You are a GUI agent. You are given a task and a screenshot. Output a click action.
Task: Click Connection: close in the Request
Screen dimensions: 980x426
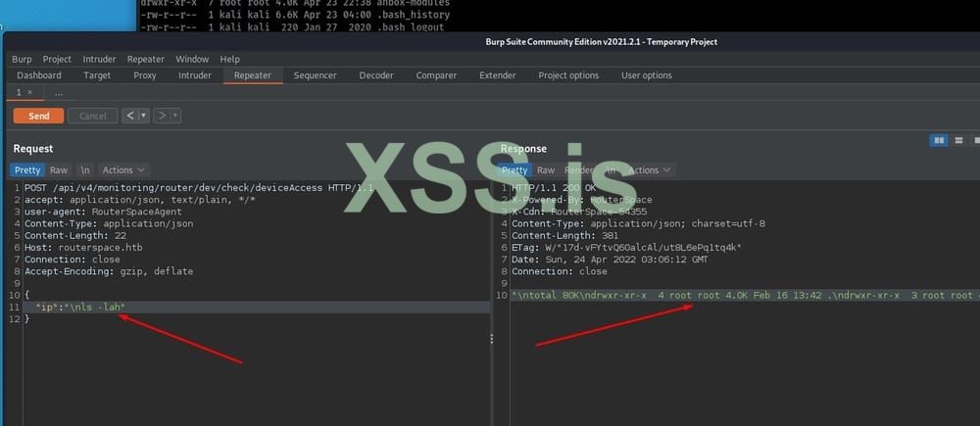72,260
